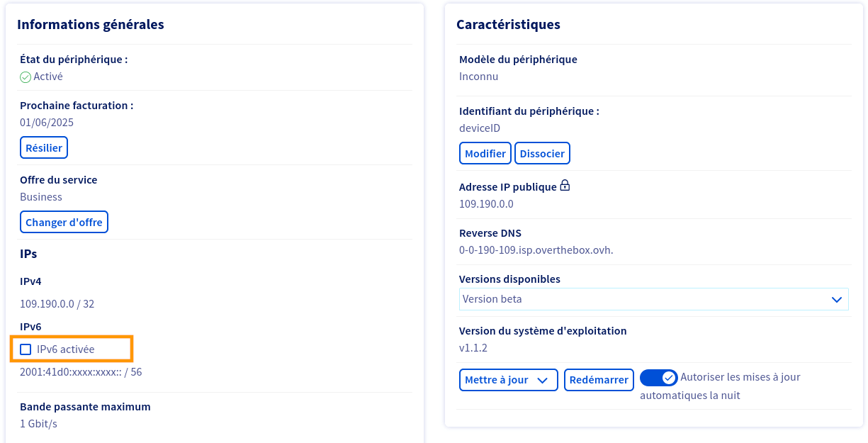The height and width of the screenshot is (443, 868).
Task: Select the IPv6 prefix 2001:41d0 text
Action: coord(81,372)
